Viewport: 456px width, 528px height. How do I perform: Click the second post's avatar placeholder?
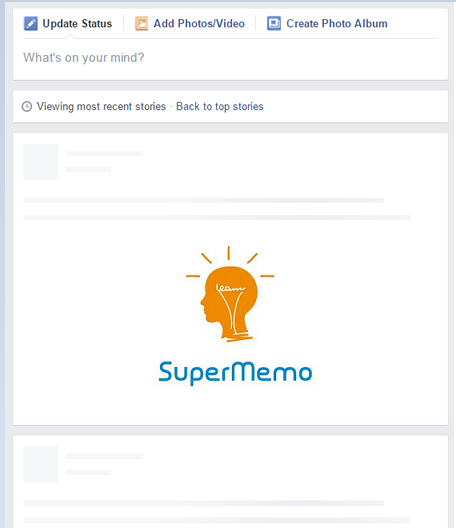click(41, 464)
